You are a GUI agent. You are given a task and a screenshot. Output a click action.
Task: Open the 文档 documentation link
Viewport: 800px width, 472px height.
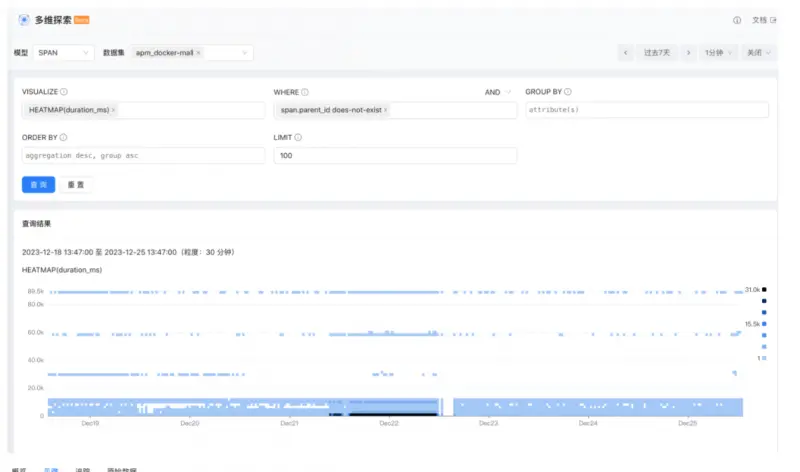pyautogui.click(x=764, y=20)
